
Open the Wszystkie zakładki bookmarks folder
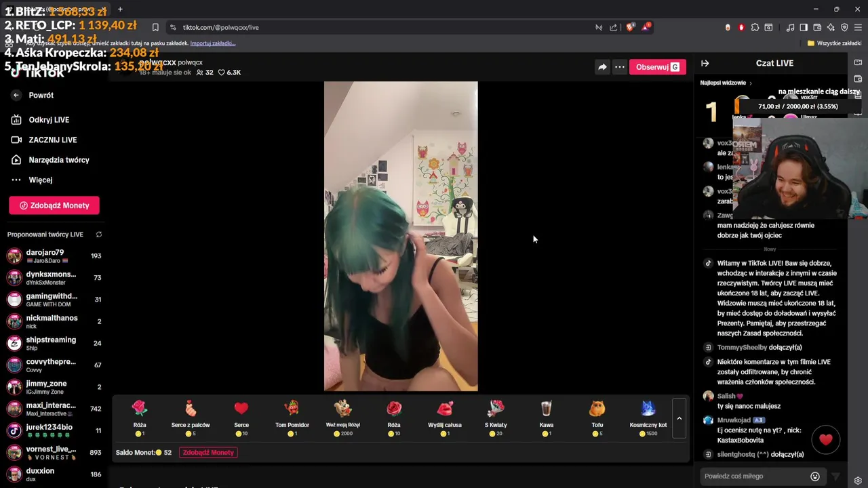point(835,43)
